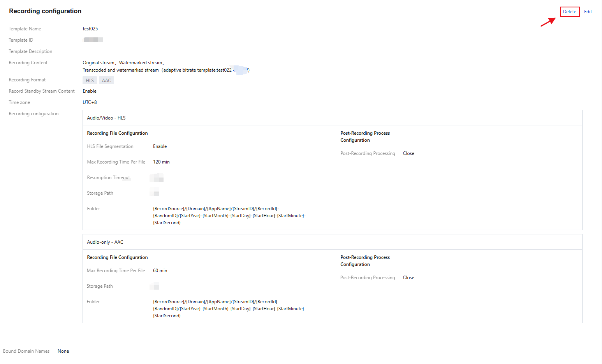Click the AAC Post-Recording Processing Close value

[408, 278]
